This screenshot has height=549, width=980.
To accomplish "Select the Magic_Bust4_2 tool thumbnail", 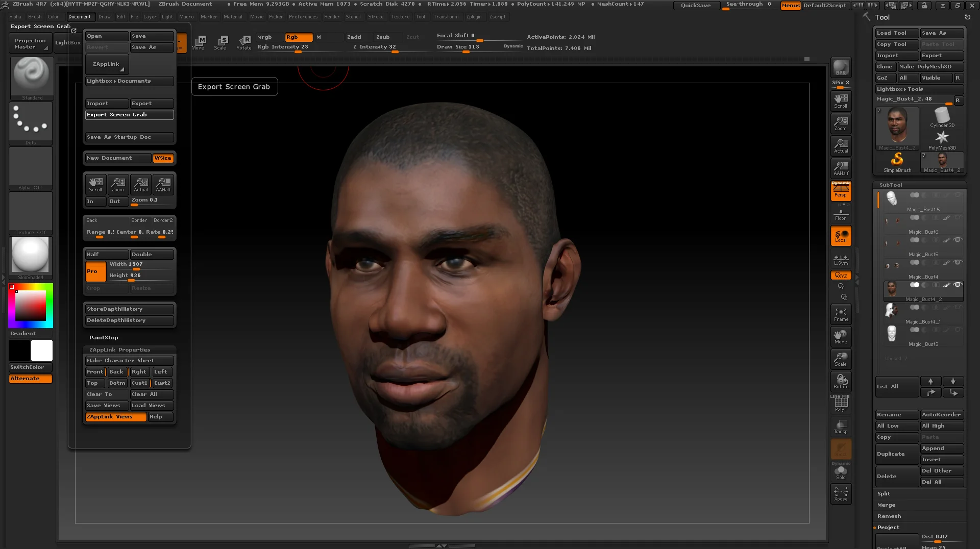I will [x=897, y=128].
